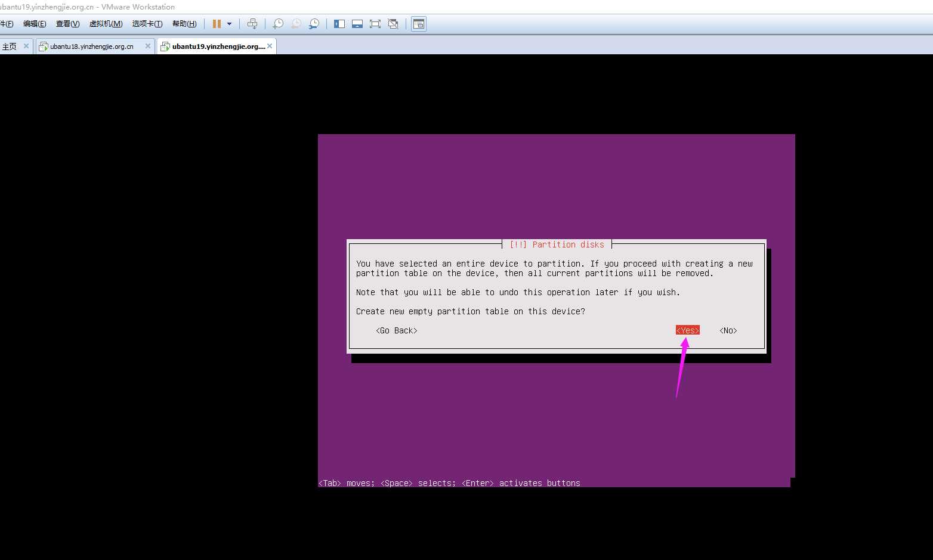Click the Send Ctrl+Alt+Del icon
Screen dimensions: 933x560
252,24
